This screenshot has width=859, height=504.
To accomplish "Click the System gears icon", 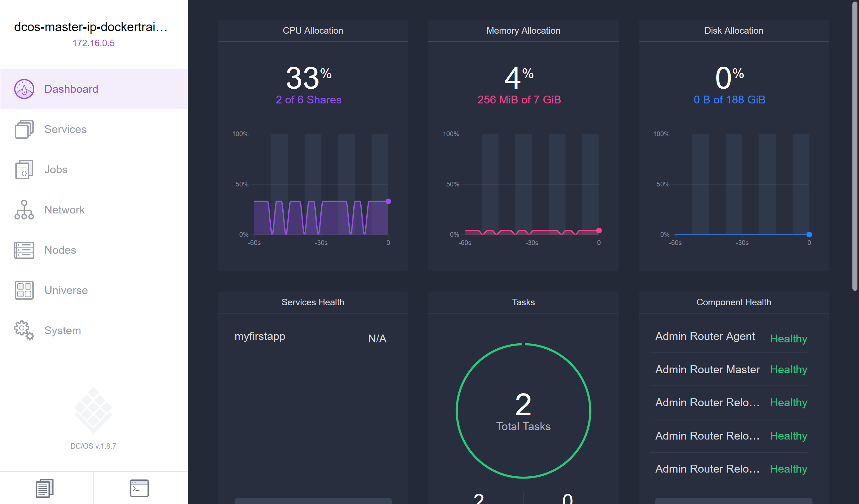I will click(x=24, y=330).
